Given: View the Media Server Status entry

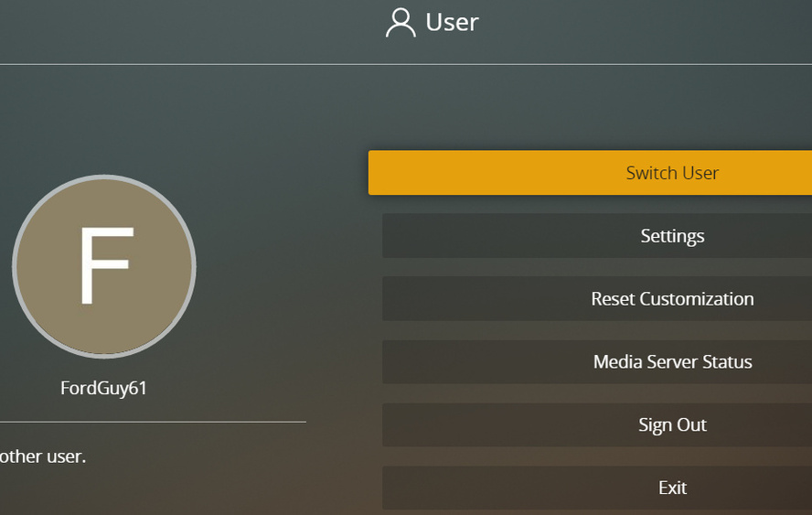Looking at the screenshot, I should [x=672, y=362].
